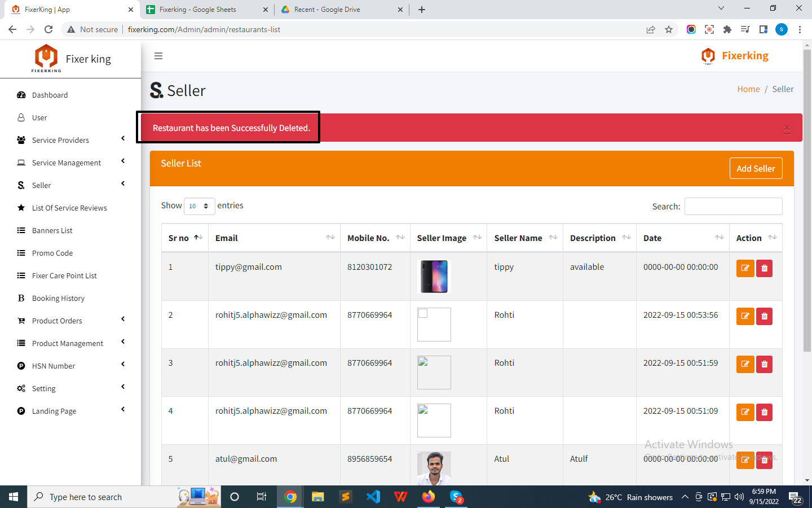Click the User person icon
Viewport: 812px width, 508px height.
(21, 117)
